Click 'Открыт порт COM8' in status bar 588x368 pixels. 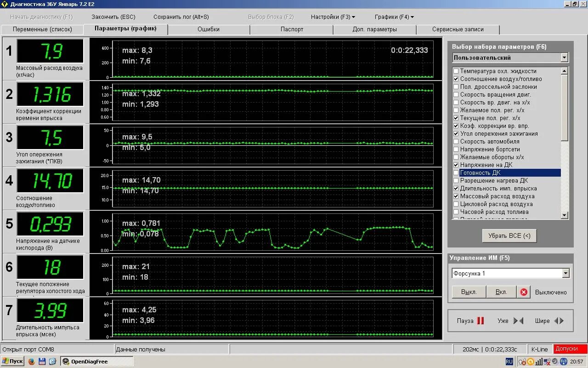click(x=28, y=349)
